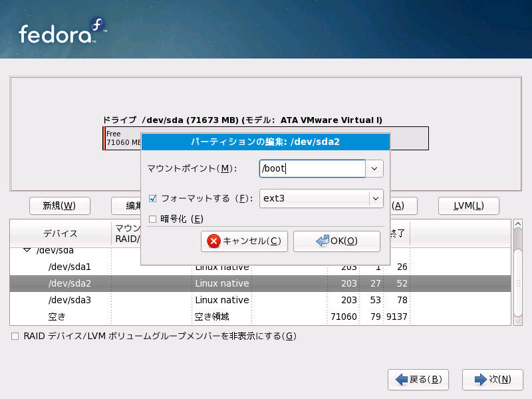Screen dimensions: 532x399
Task: Select the free space (空き) row
Action: tap(260, 317)
